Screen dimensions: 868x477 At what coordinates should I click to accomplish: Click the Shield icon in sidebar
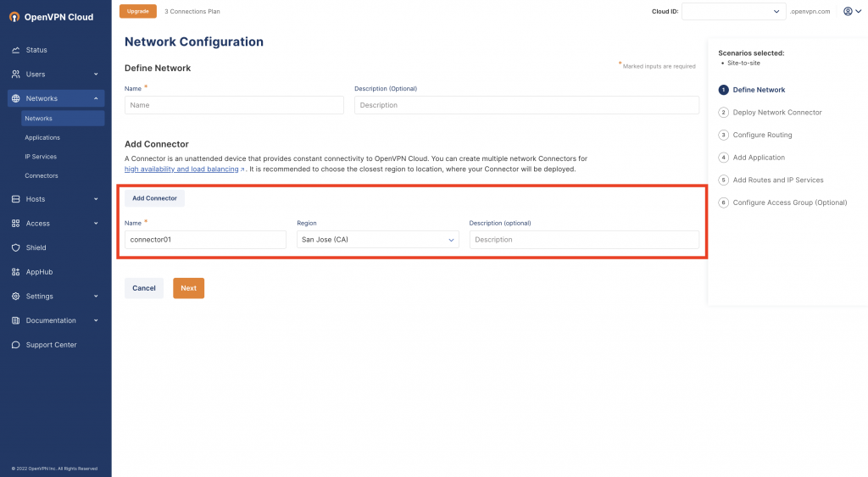15,248
